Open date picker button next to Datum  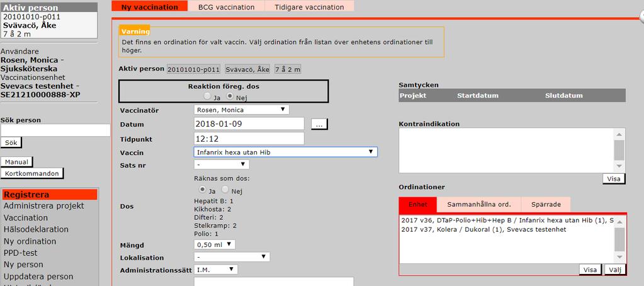[320, 125]
